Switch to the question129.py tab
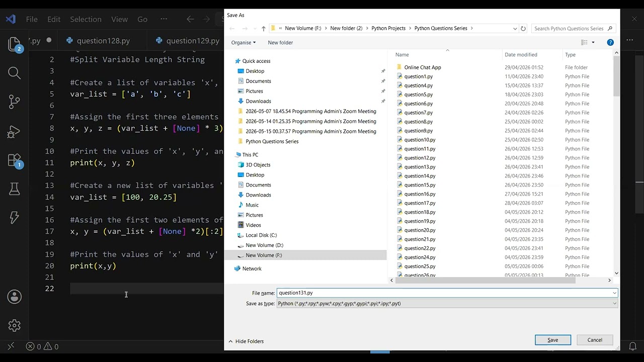Image resolution: width=644 pixels, height=362 pixels. tap(188, 41)
